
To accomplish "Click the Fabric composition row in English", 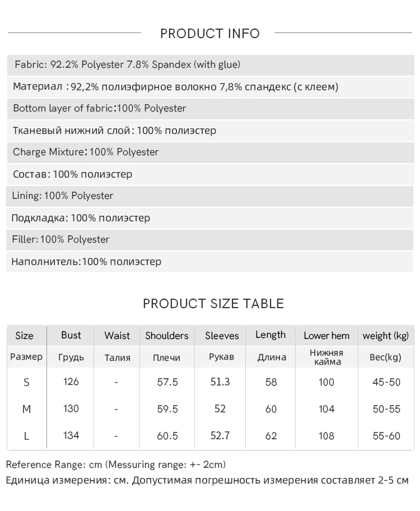I will 128,64.
